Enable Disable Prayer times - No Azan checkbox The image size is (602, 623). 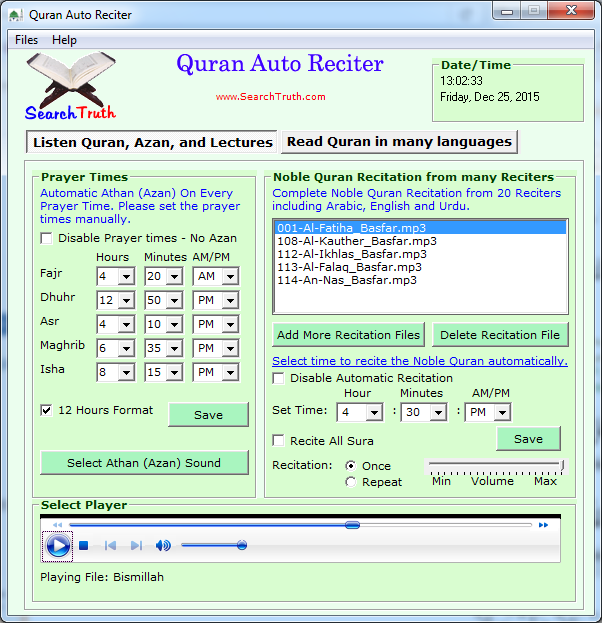46,238
